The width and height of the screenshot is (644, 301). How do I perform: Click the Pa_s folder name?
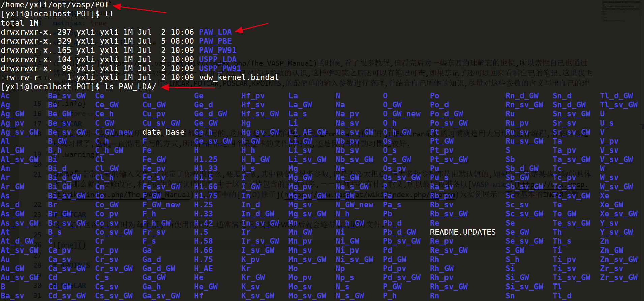click(x=392, y=205)
